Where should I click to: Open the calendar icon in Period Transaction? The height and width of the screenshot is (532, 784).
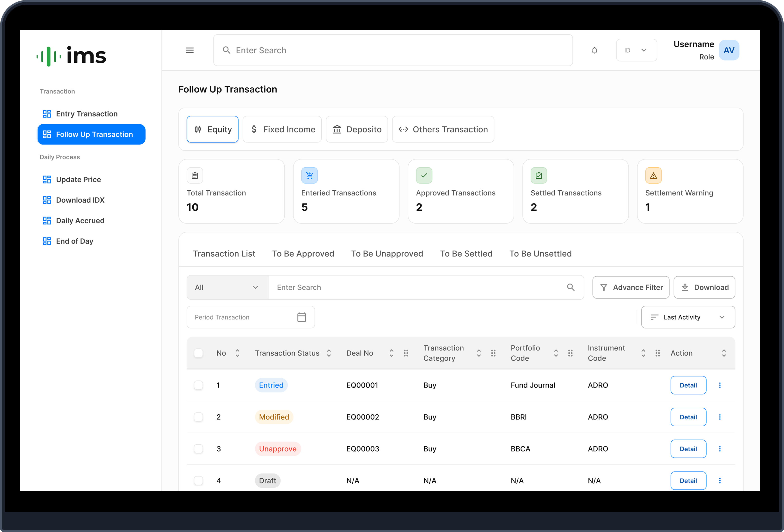click(x=302, y=317)
